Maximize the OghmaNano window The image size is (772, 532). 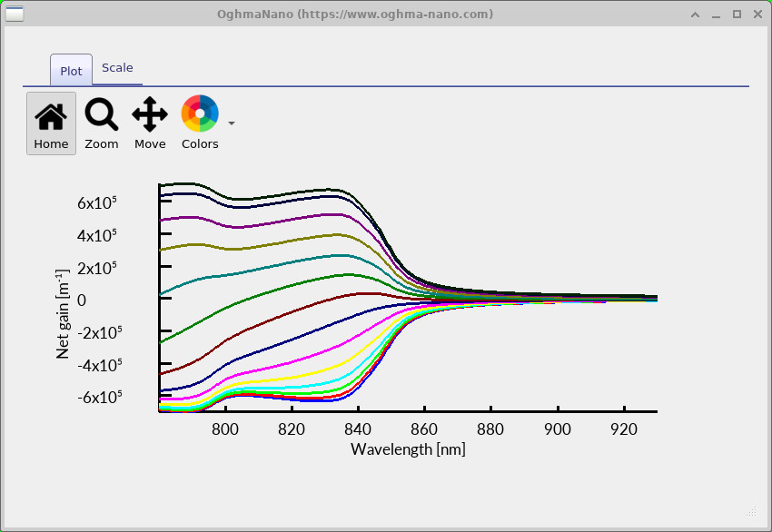[737, 15]
